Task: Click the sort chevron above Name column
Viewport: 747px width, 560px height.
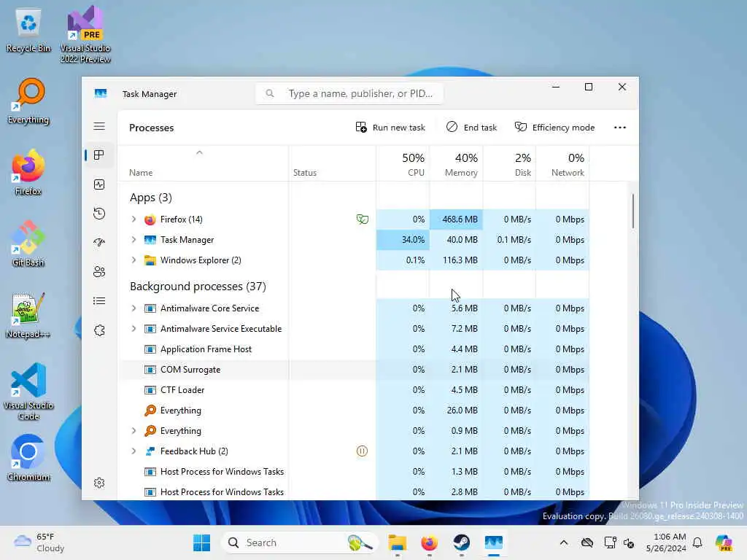Action: pos(200,152)
